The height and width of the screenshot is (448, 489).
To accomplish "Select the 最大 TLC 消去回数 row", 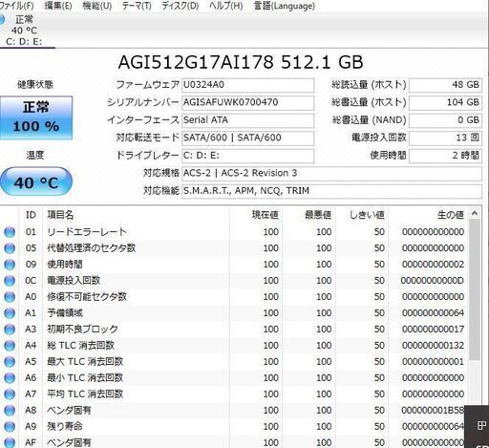I will 234,362.
